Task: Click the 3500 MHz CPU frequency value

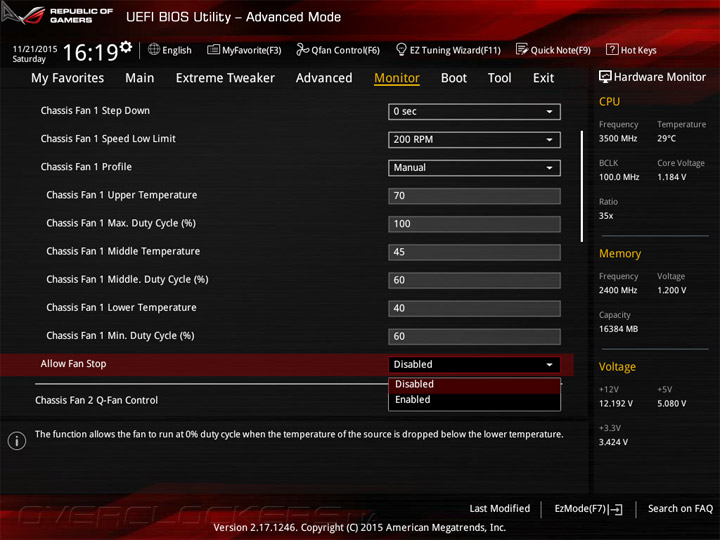Action: tap(618, 139)
